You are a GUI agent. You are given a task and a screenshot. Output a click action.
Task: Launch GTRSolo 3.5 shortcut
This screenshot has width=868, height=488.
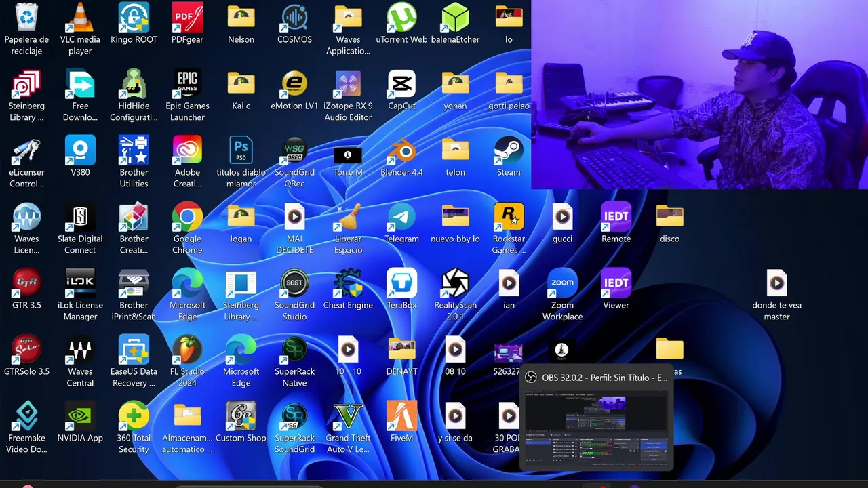[x=26, y=350]
